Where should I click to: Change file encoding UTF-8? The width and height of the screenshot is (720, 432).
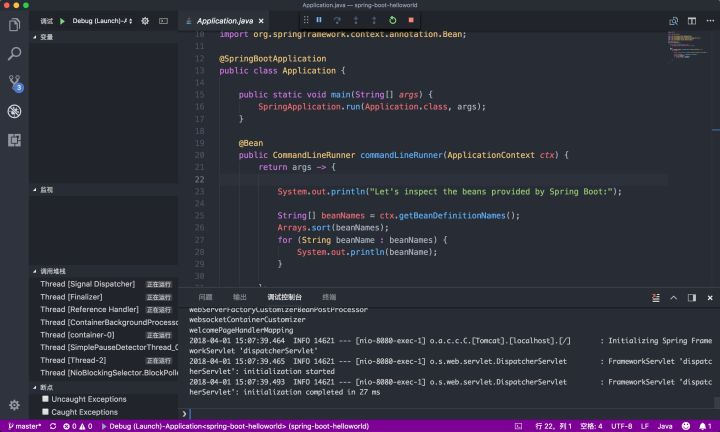(x=621, y=426)
